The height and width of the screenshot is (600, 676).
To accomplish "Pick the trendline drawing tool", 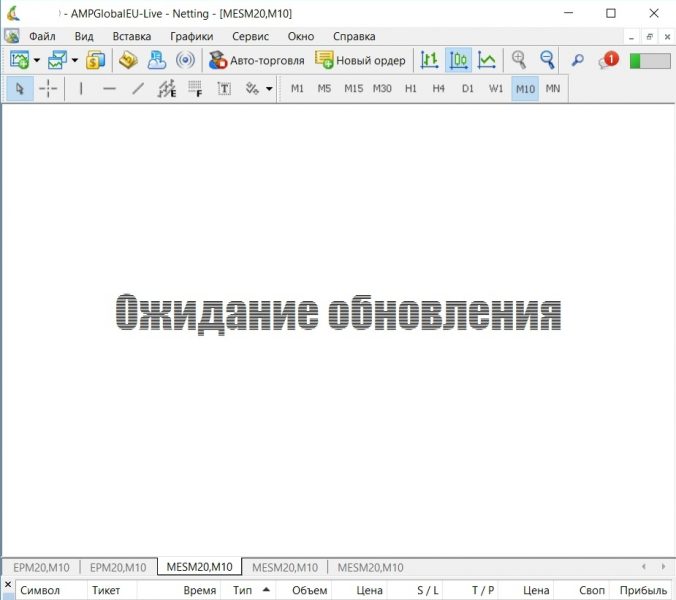I will click(x=138, y=89).
